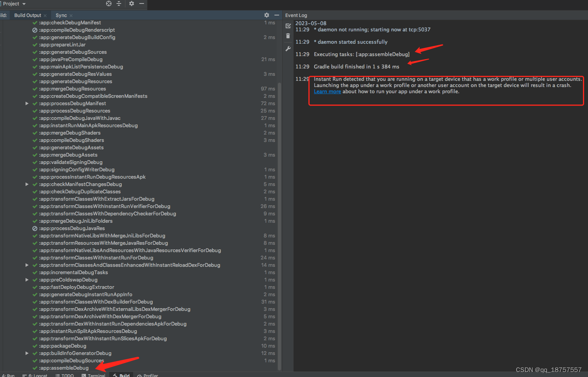Open the Logcat tool window
This screenshot has width=588, height=377.
tap(38, 375)
